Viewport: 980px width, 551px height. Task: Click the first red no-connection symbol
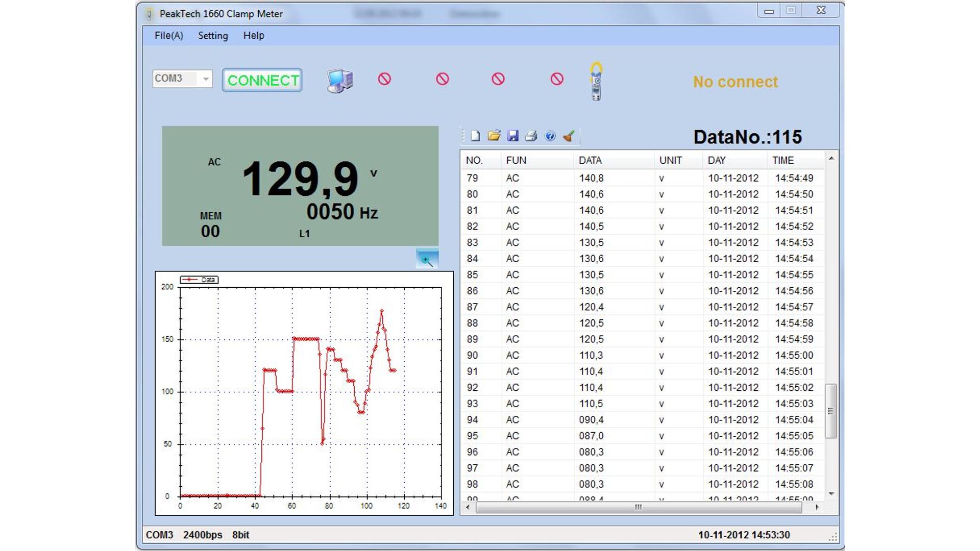point(384,79)
